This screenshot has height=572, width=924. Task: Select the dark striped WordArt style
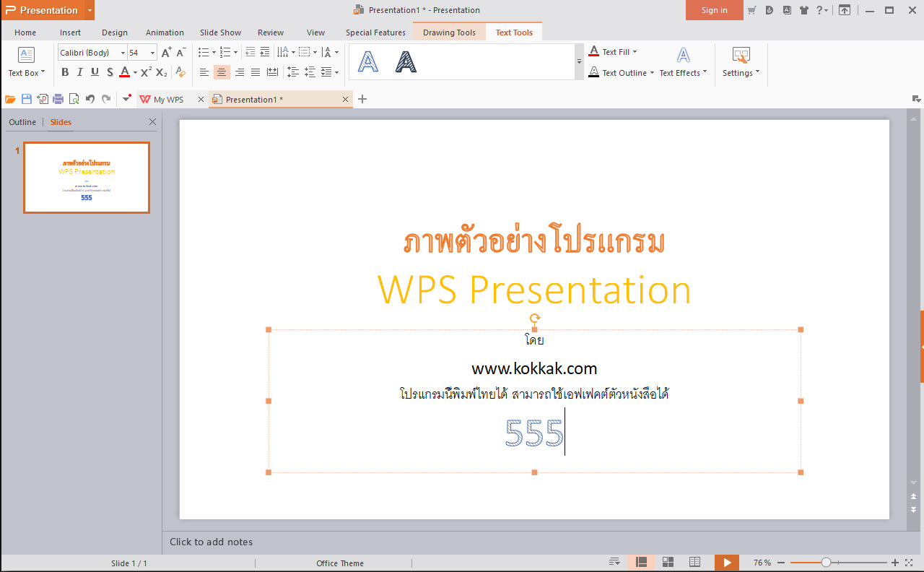[x=406, y=62]
